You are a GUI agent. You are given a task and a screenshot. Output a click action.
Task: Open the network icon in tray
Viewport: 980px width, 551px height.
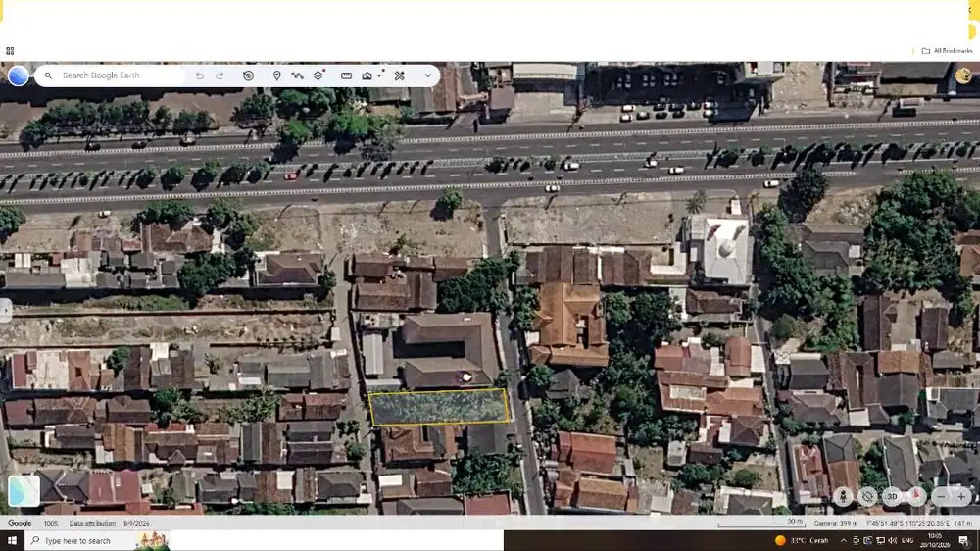point(880,540)
